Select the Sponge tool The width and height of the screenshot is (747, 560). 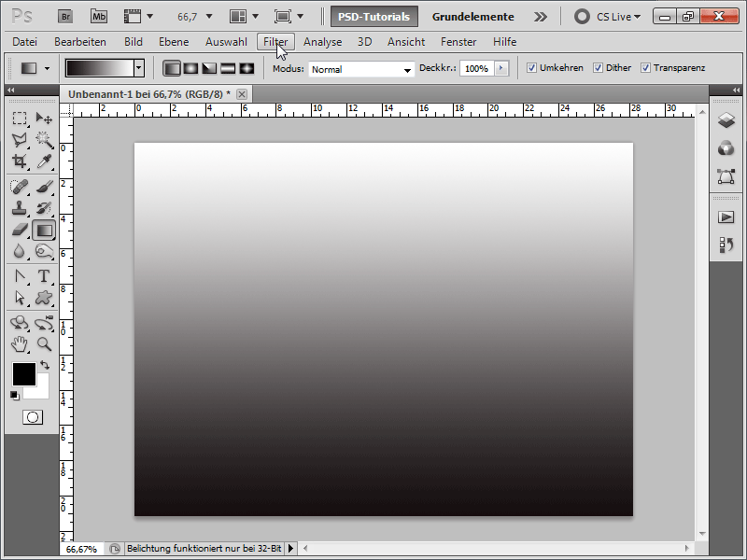tap(44, 251)
